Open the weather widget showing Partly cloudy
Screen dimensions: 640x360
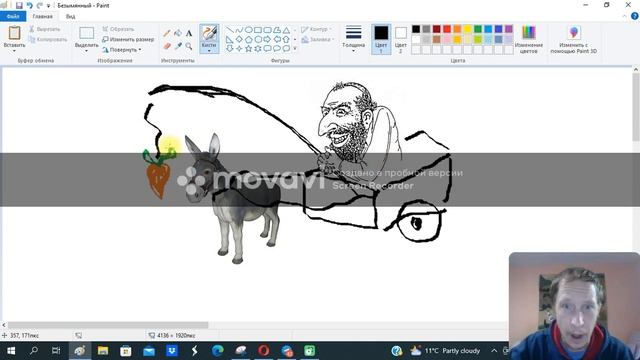pos(445,351)
